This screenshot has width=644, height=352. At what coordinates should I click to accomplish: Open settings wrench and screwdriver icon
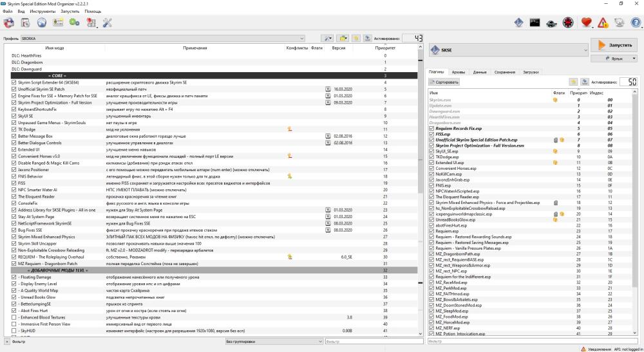[x=107, y=23]
